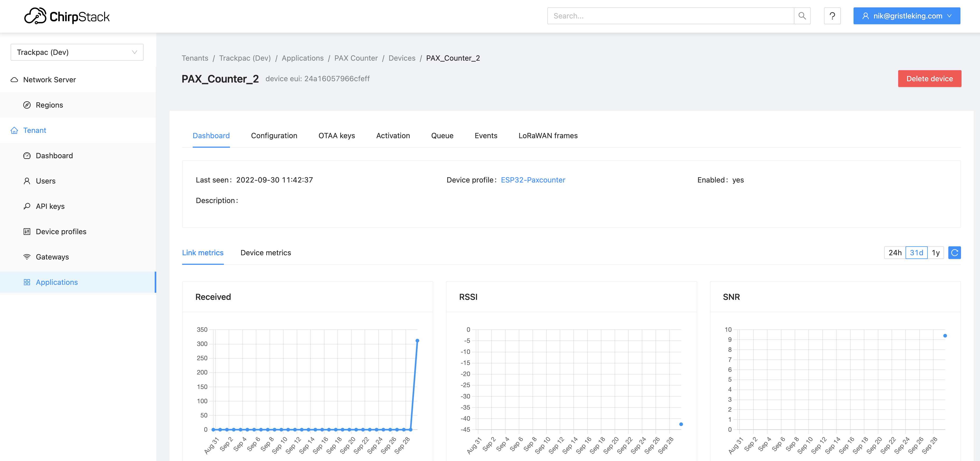Screen dimensions: 980x461
Task: Expand the Trackpac (Dev) tenant dropdown
Action: point(77,52)
